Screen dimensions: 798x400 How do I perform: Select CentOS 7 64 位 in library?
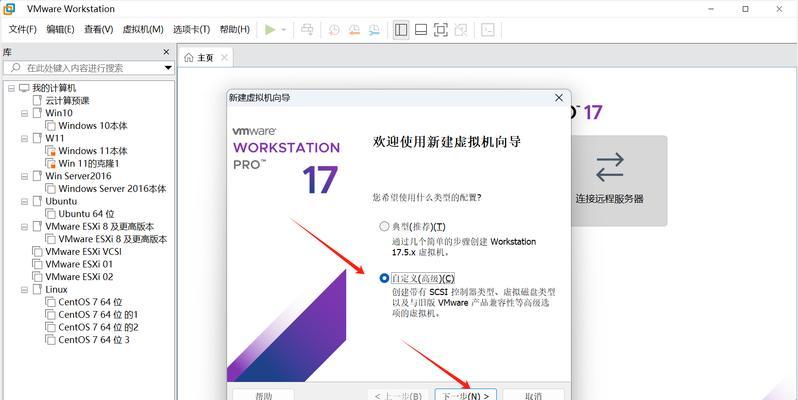(90, 302)
